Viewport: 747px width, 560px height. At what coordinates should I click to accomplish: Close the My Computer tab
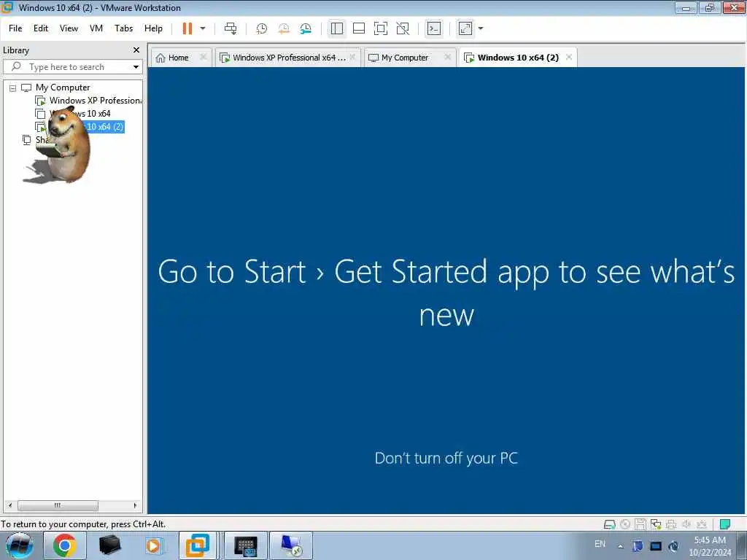coord(447,57)
